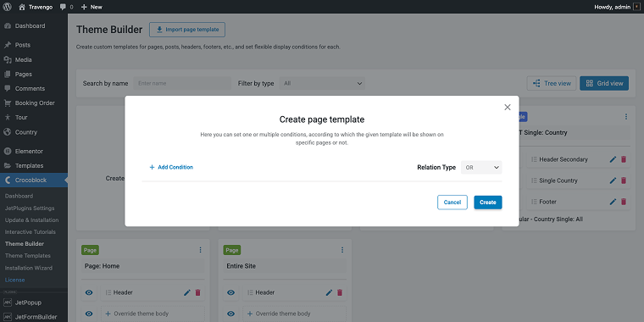Delete the Header in Entire Site
The width and height of the screenshot is (644, 322).
tap(340, 292)
